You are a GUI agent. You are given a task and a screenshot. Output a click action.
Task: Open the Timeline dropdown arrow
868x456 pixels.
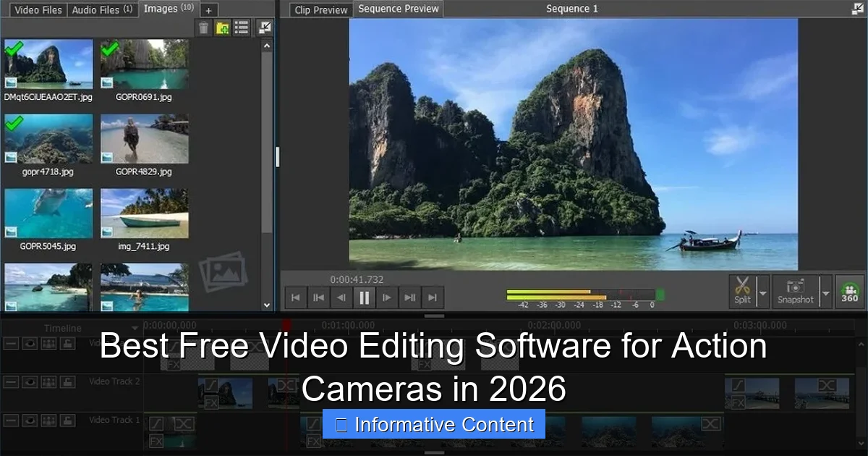[135, 328]
